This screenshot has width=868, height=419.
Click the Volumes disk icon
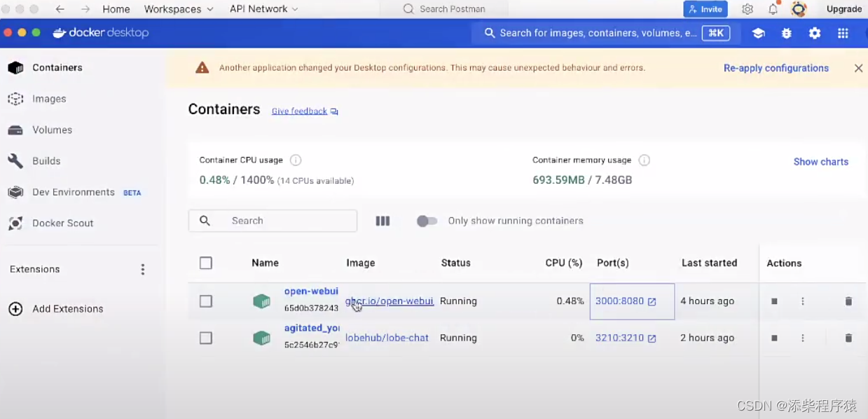click(15, 130)
